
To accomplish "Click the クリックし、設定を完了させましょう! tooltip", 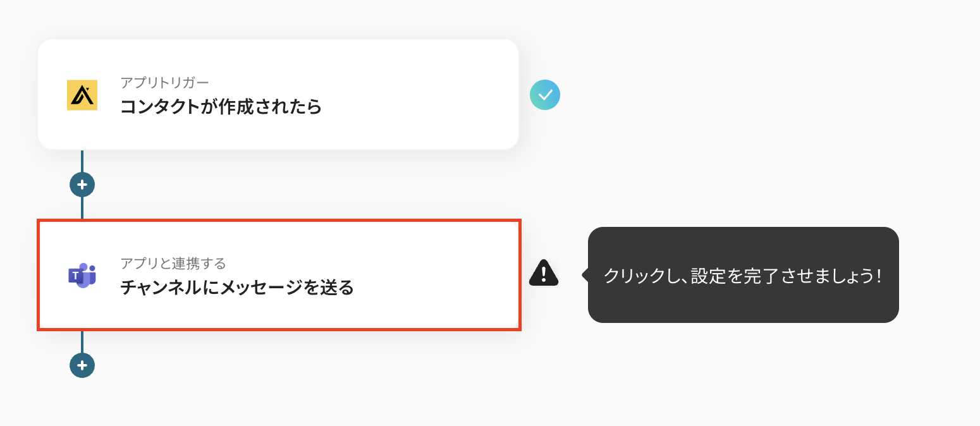I will pos(743,275).
